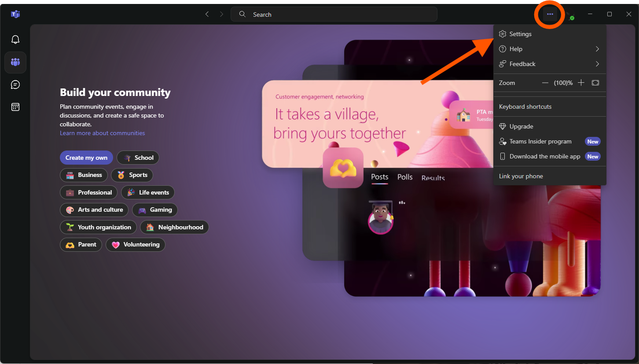
Task: Choose the Parent community template
Action: coord(81,244)
